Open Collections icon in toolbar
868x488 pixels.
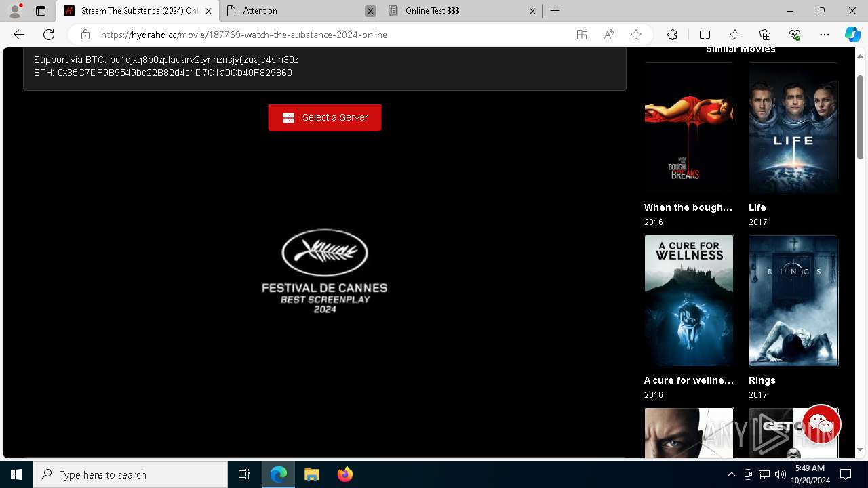765,35
